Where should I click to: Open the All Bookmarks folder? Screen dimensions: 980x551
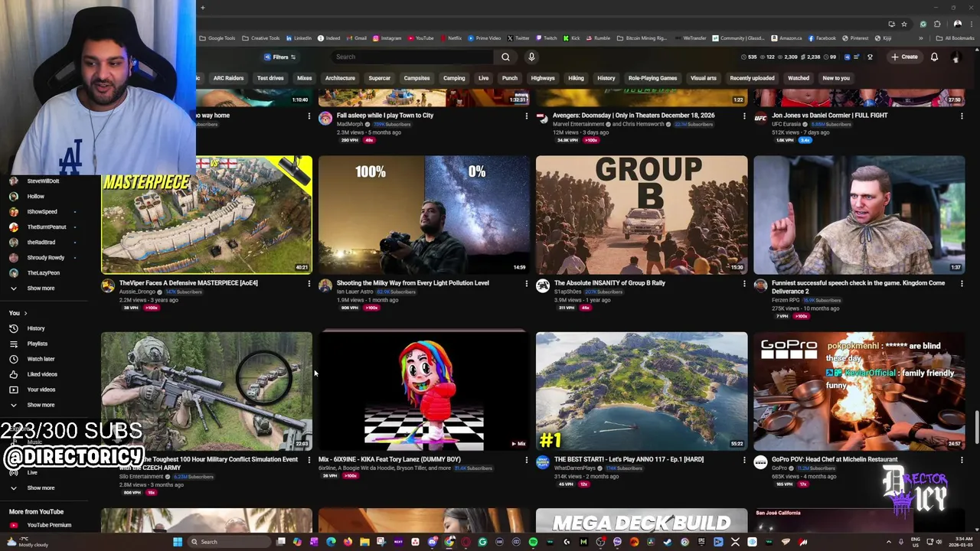(955, 38)
